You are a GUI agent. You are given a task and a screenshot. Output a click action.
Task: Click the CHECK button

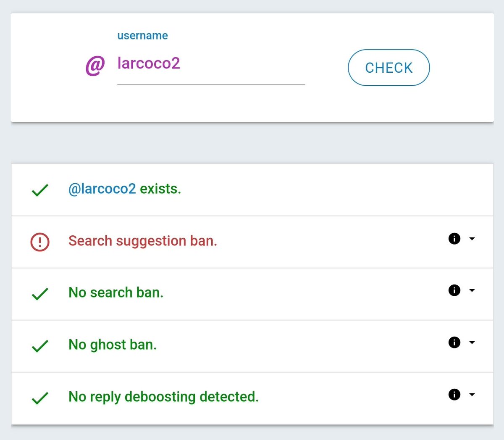tap(388, 68)
